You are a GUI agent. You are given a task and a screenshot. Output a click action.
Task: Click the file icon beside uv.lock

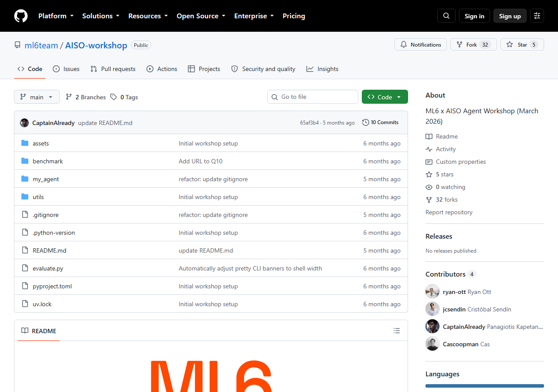[25, 304]
